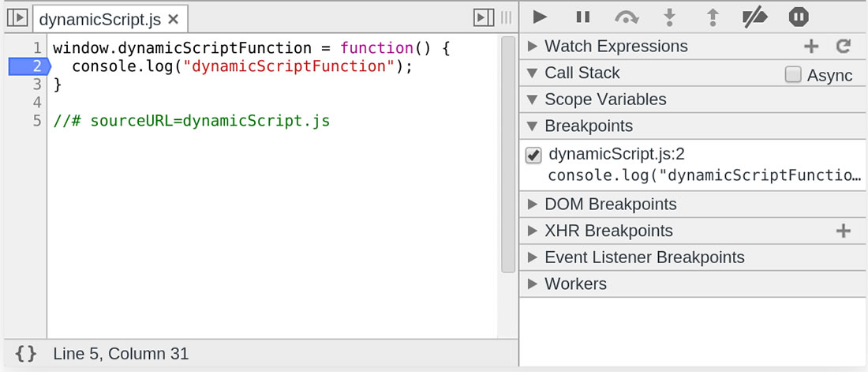Step over next function call

coord(627,17)
